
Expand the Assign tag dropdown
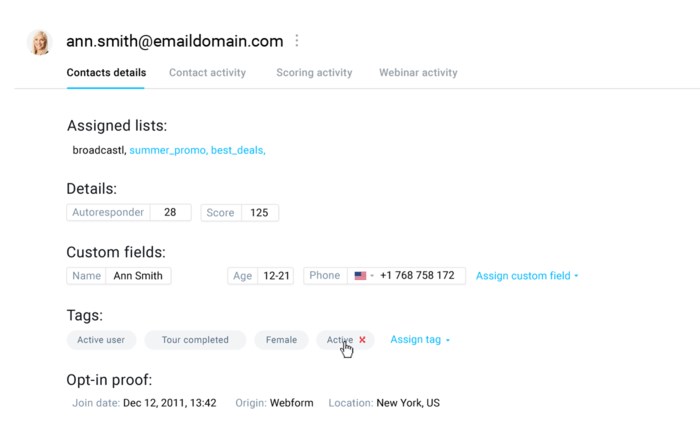tap(420, 340)
